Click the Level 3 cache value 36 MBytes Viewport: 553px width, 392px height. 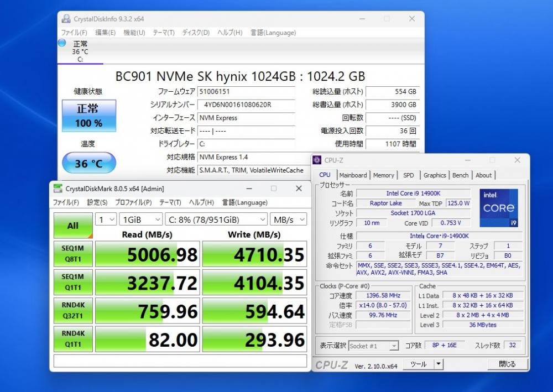[x=482, y=325]
